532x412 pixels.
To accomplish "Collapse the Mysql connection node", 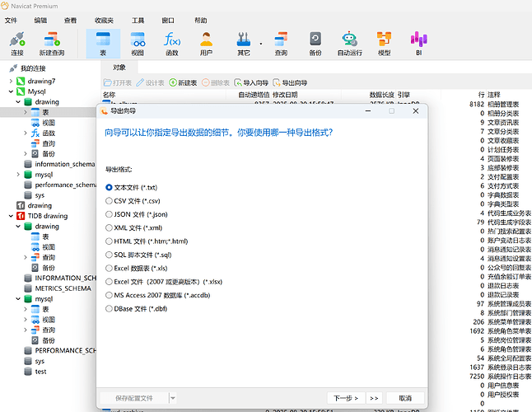I will point(11,91).
